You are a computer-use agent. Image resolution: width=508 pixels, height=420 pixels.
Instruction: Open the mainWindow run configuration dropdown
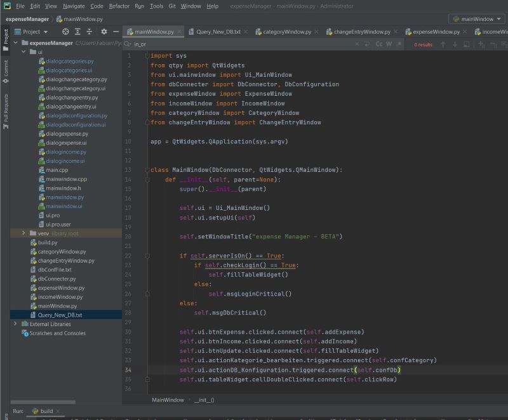[x=476, y=19]
